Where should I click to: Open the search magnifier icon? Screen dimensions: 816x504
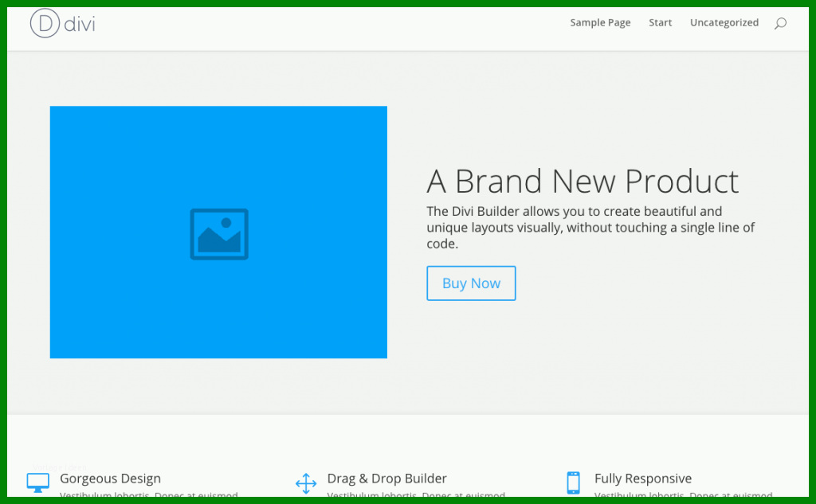780,23
